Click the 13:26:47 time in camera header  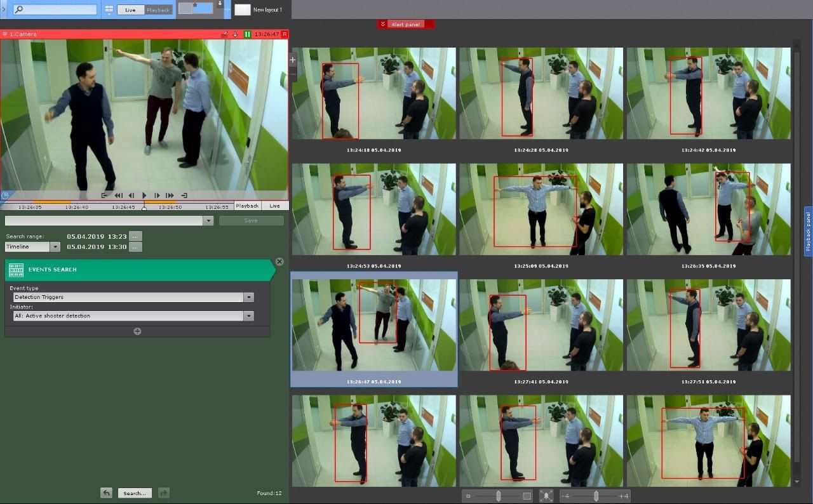(x=267, y=34)
